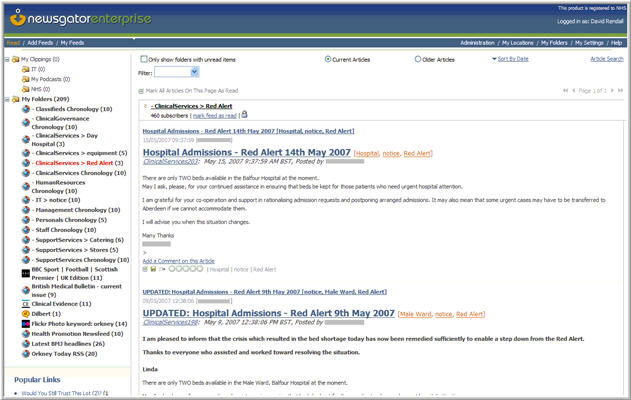Click the Clinical Evidence feed icon
Image resolution: width=631 pixels, height=400 pixels.
click(24, 302)
